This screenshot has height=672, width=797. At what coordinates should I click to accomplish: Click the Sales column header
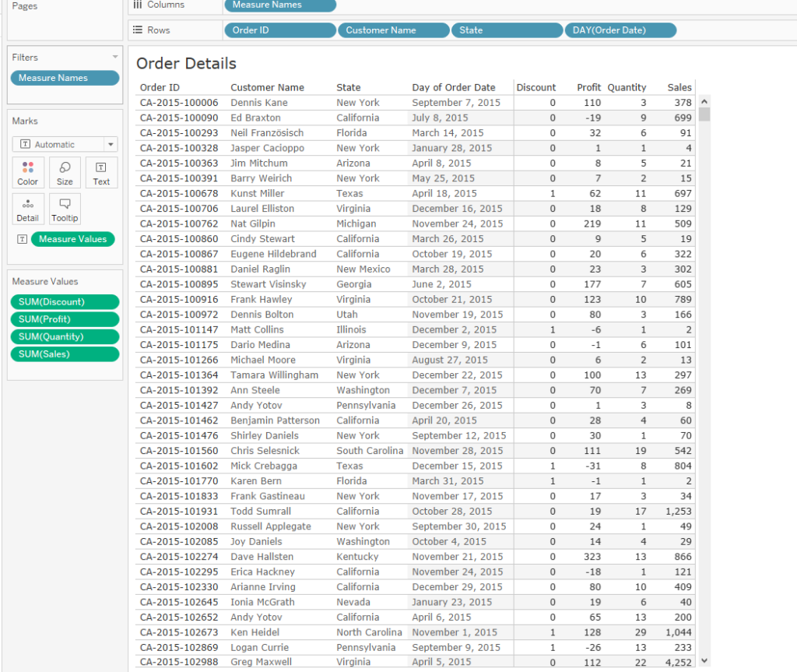pos(679,87)
